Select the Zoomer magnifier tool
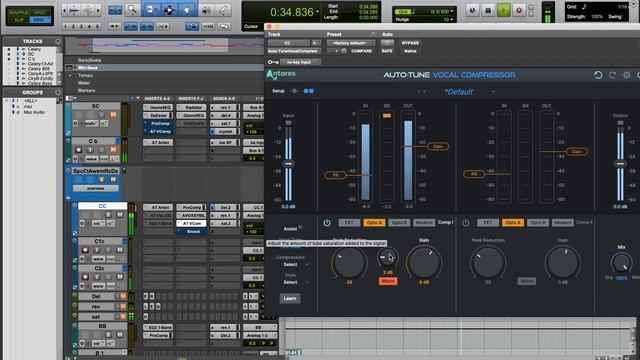 click(x=132, y=10)
